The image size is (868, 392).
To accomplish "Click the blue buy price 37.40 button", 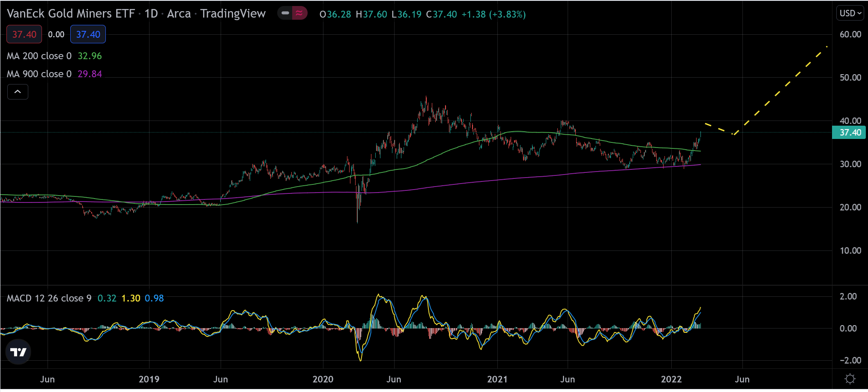I will 88,34.
